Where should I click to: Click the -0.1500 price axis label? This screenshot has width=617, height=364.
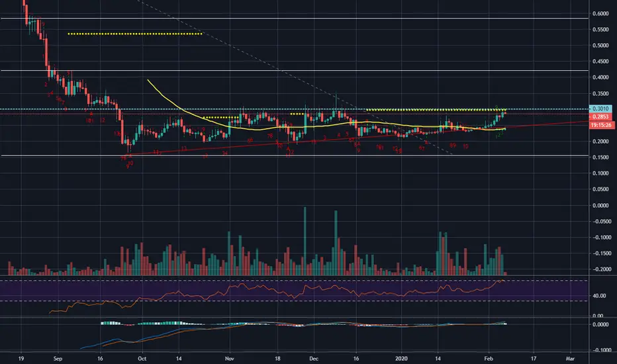pyautogui.click(x=600, y=253)
